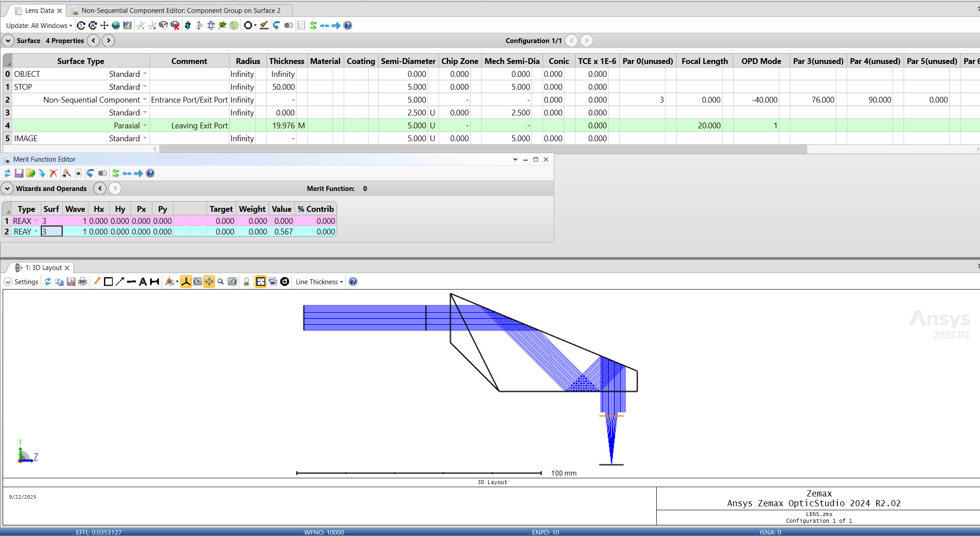
Task: Select the text annotation 'A' tool
Action: (143, 282)
